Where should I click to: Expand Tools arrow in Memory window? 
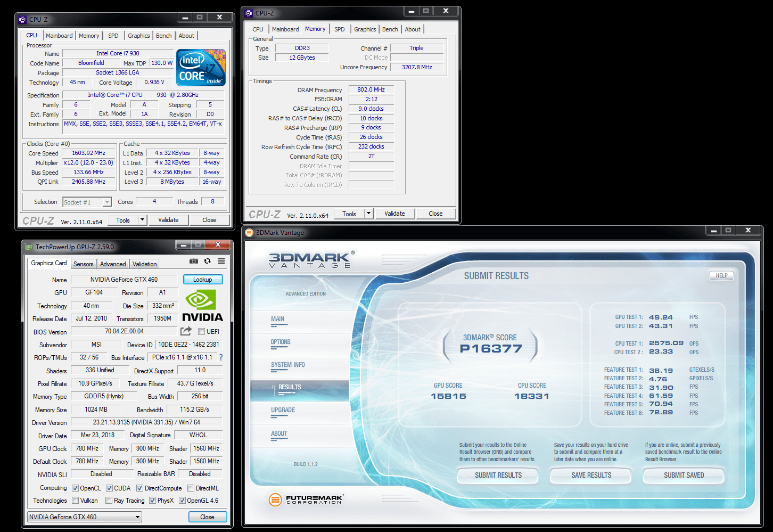click(x=368, y=214)
